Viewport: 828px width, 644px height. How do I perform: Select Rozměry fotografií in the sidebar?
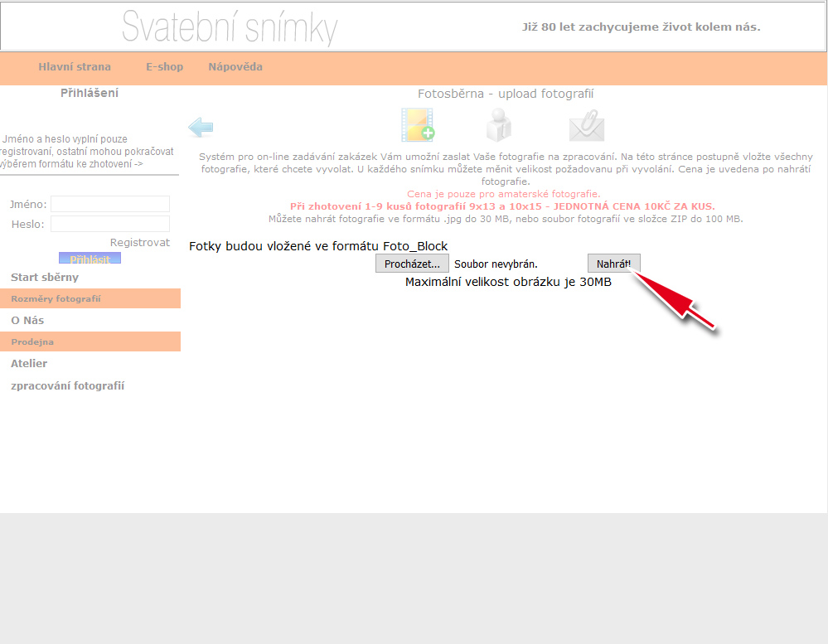coord(56,298)
